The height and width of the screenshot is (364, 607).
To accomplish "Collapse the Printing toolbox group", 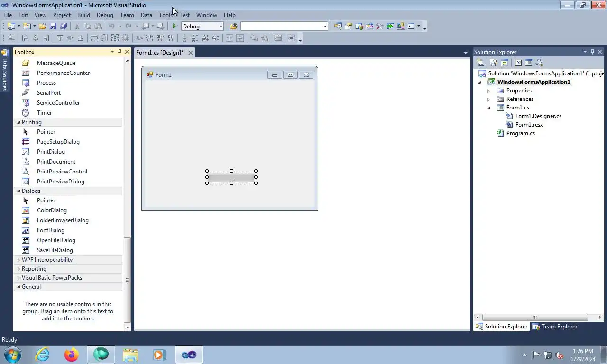I will coord(18,122).
